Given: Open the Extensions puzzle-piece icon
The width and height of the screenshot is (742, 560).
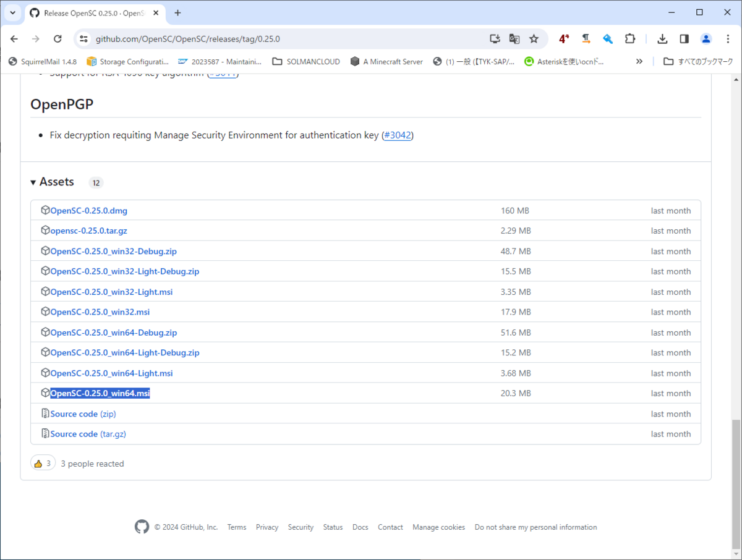Looking at the screenshot, I should point(630,38).
